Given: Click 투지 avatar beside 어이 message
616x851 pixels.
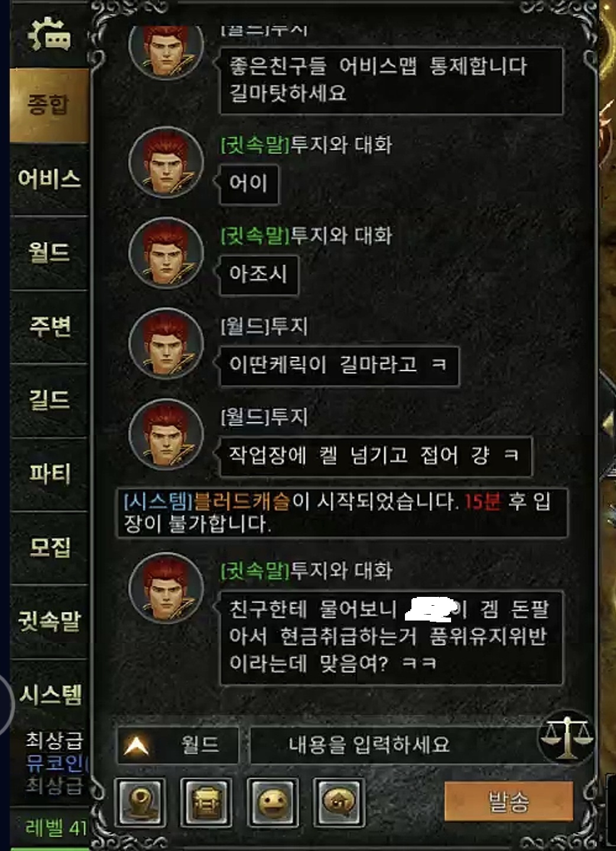Looking at the screenshot, I should [166, 161].
